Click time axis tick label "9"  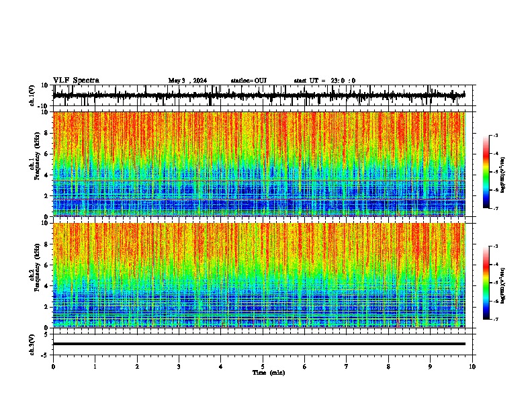pos(430,367)
